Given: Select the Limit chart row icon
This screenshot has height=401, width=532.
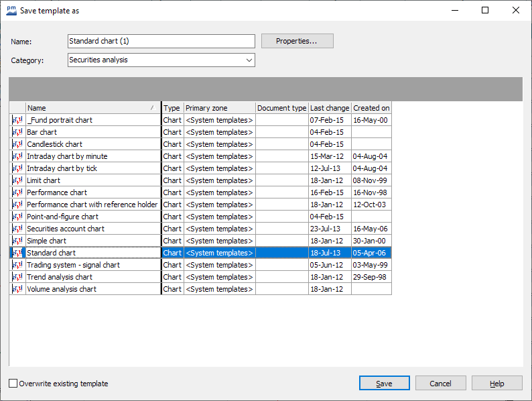Looking at the screenshot, I should [17, 180].
